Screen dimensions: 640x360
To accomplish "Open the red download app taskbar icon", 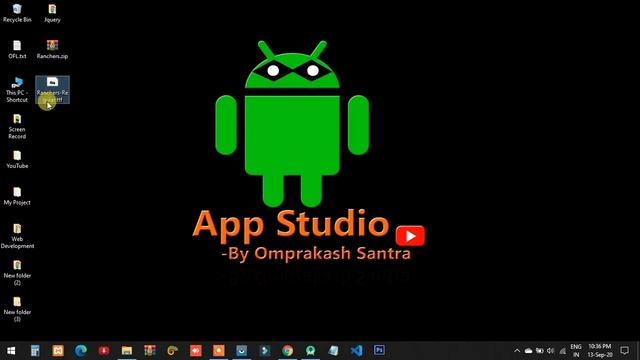I will click(x=104, y=351).
